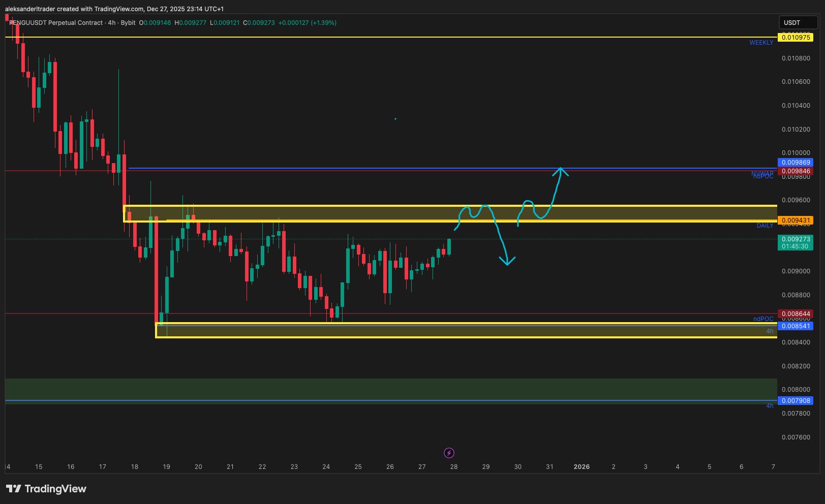
Task: Click the blue 0.009869 price label
Action: click(796, 163)
